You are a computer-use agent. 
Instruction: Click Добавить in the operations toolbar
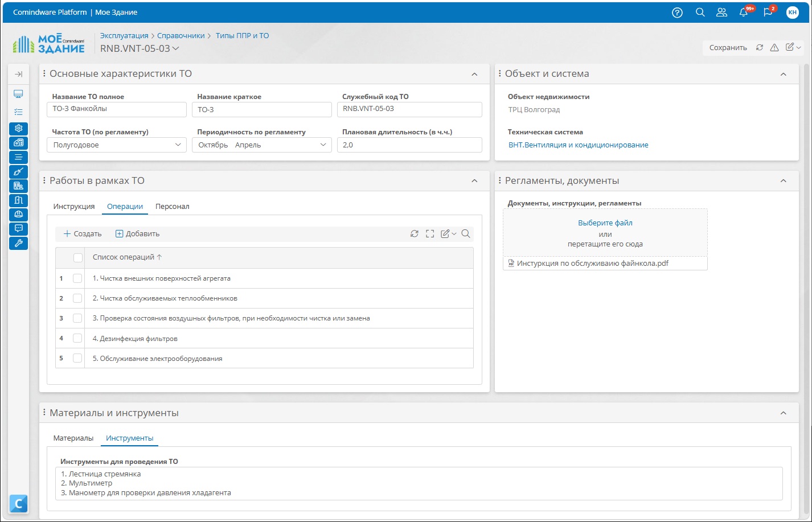pyautogui.click(x=137, y=234)
